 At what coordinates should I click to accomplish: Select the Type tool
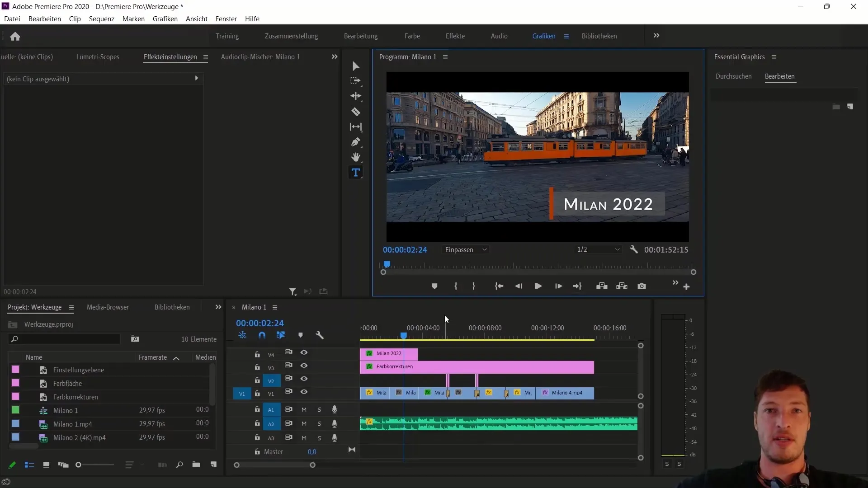[356, 173]
